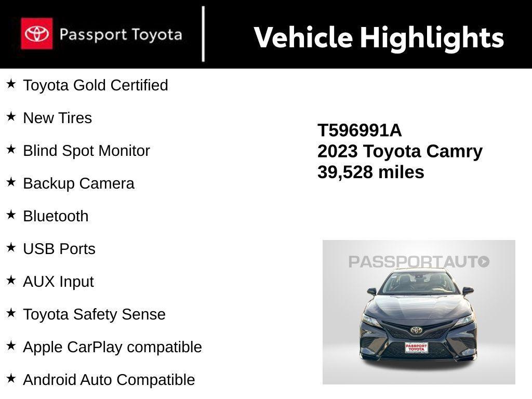Click the Apple CarPlay compatible feature

click(112, 347)
